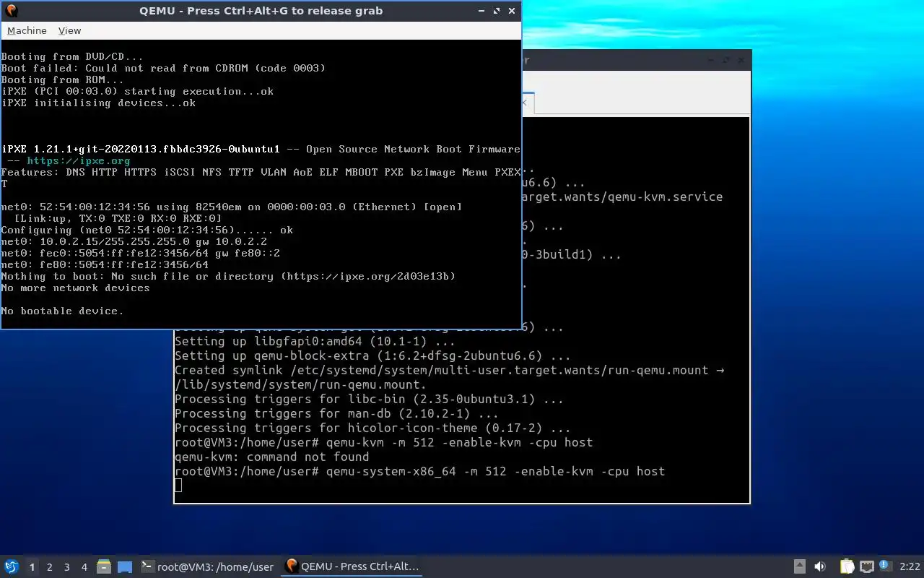Minimize the QEMU window
The width and height of the screenshot is (924, 578).
(481, 11)
